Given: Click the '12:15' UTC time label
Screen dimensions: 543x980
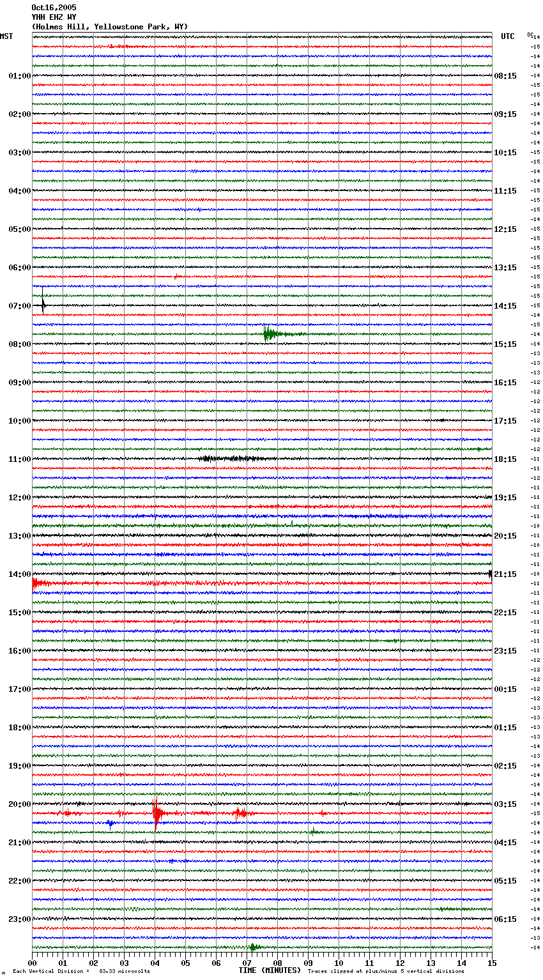Looking at the screenshot, I should click(x=505, y=229).
